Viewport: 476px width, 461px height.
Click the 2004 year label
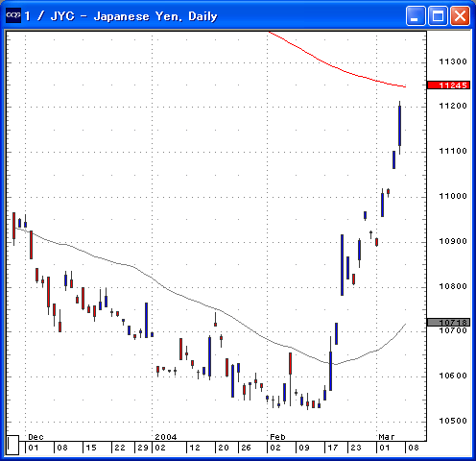pyautogui.click(x=166, y=437)
